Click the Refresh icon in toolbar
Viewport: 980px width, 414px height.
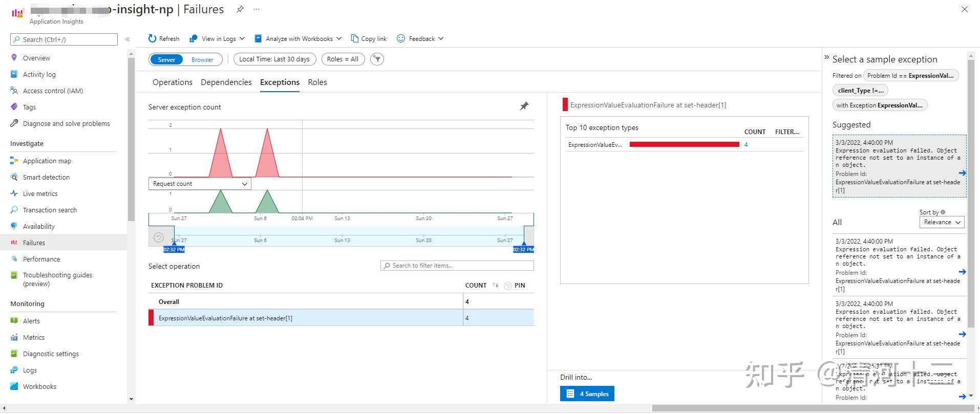pyautogui.click(x=152, y=38)
